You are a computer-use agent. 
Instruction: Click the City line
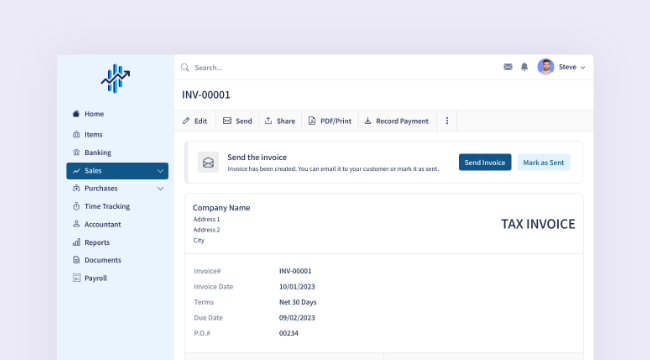pos(199,241)
